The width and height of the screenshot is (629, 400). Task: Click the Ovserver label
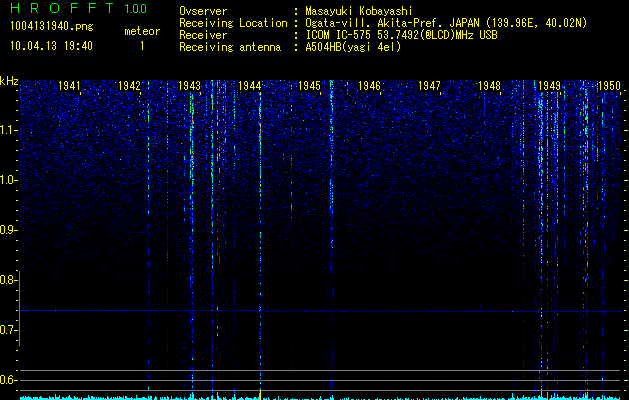203,11
